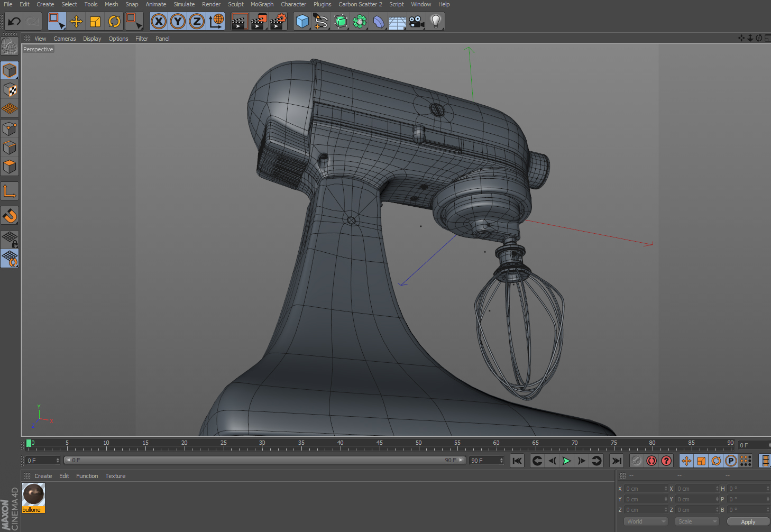Screen dimensions: 771x532
Task: Toggle Z axis lock
Action: click(x=197, y=22)
